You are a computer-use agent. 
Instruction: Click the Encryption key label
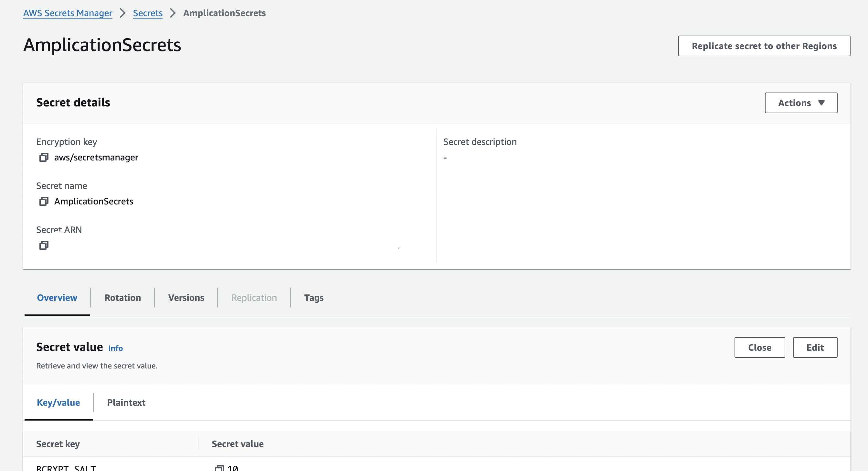67,142
